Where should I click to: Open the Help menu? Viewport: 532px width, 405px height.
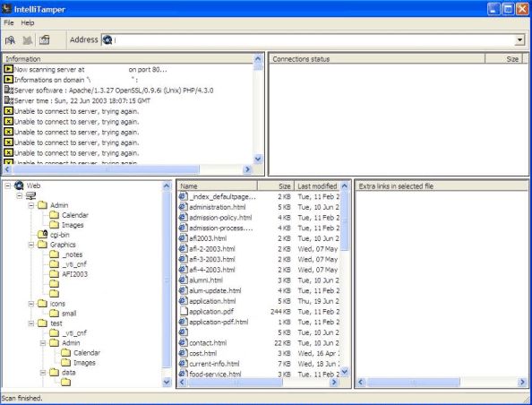28,22
